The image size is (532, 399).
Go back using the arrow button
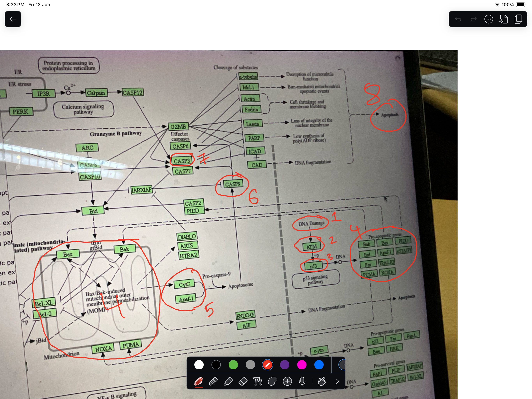coord(13,19)
